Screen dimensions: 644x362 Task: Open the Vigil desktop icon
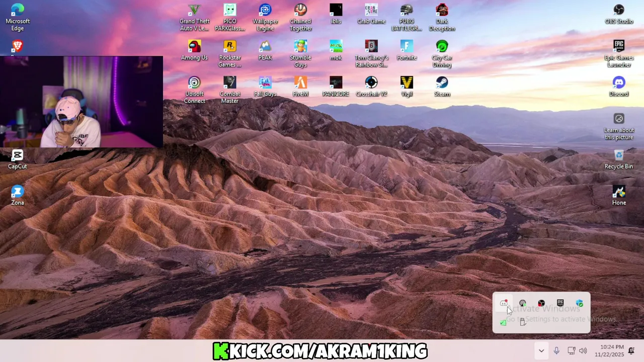407,86
